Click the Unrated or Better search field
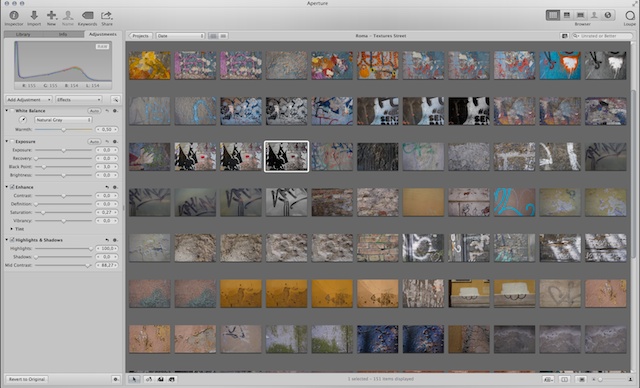The width and height of the screenshot is (640, 388). point(602,36)
